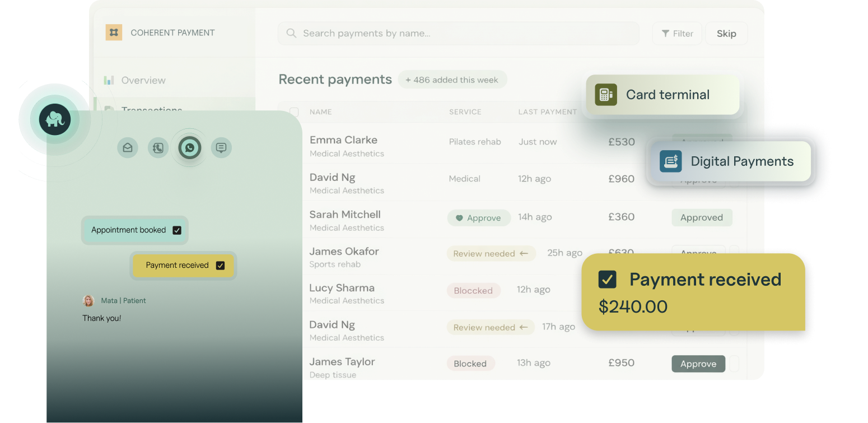Viewport: 868px width, 423px height.
Task: Click the LAST PAYMENT column header
Action: click(547, 112)
